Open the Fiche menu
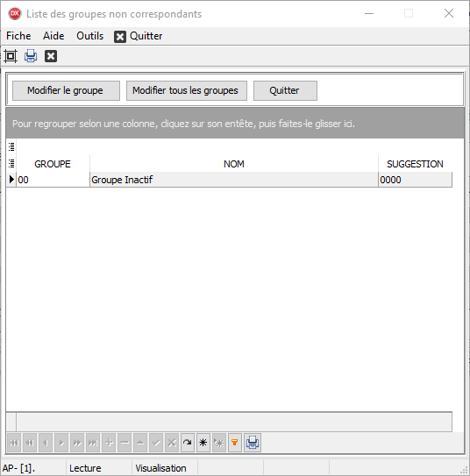The width and height of the screenshot is (470, 476). pos(18,36)
